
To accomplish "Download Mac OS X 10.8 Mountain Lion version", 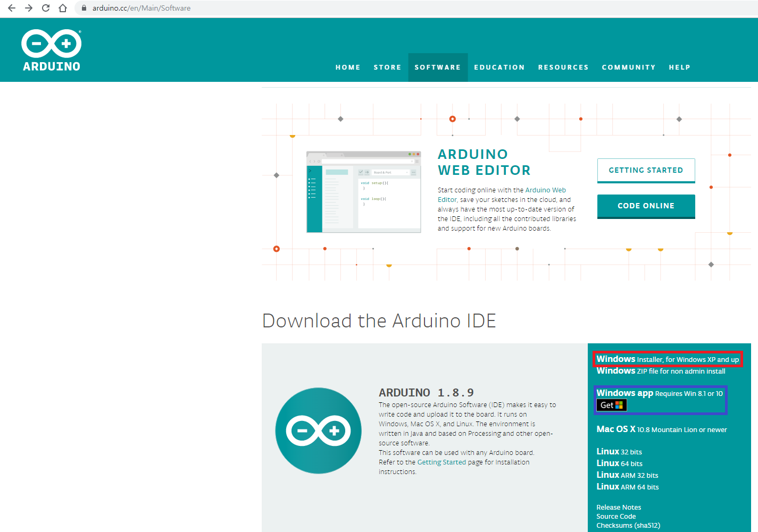I will (662, 429).
